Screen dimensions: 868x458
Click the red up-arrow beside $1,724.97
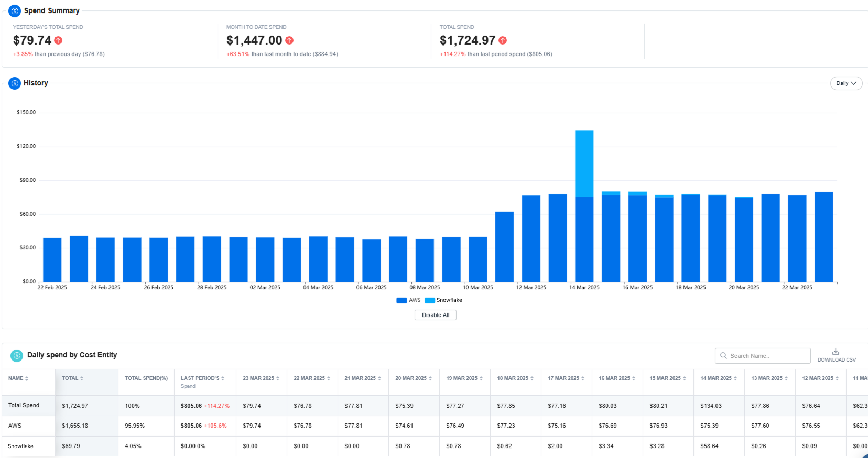click(503, 40)
